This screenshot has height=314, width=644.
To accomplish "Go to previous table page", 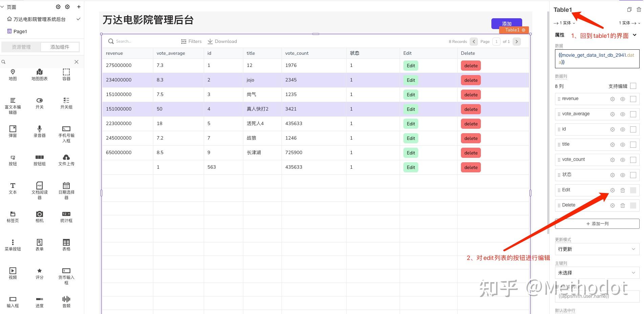I will (x=474, y=42).
